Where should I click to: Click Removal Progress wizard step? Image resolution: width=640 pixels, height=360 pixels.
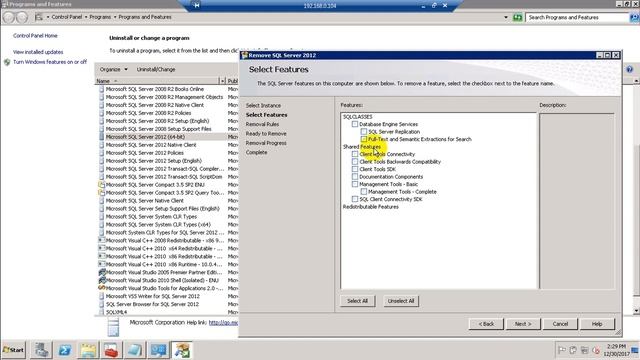click(266, 143)
